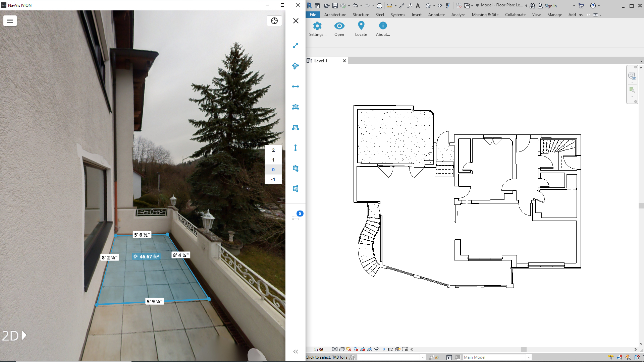This screenshot has height=362, width=644.
Task: Select the point-to-point measurement tool
Action: (x=296, y=46)
